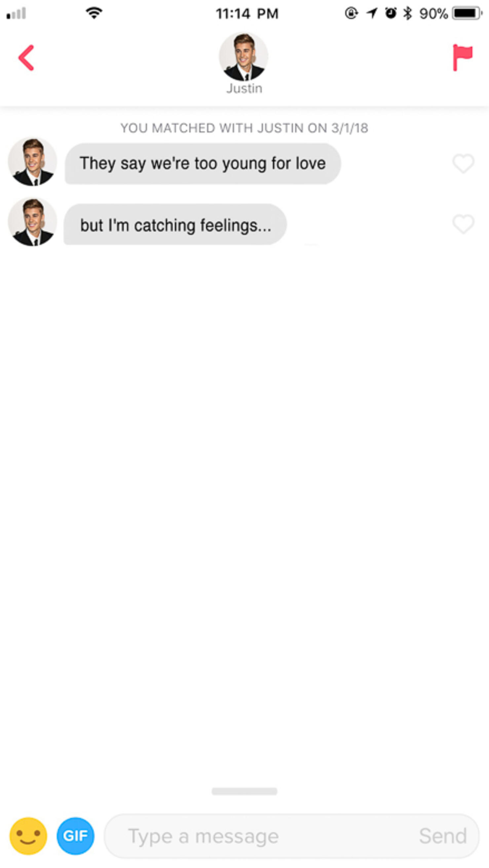Tap the red report flag icon
This screenshot has width=489, height=868.
[x=462, y=58]
